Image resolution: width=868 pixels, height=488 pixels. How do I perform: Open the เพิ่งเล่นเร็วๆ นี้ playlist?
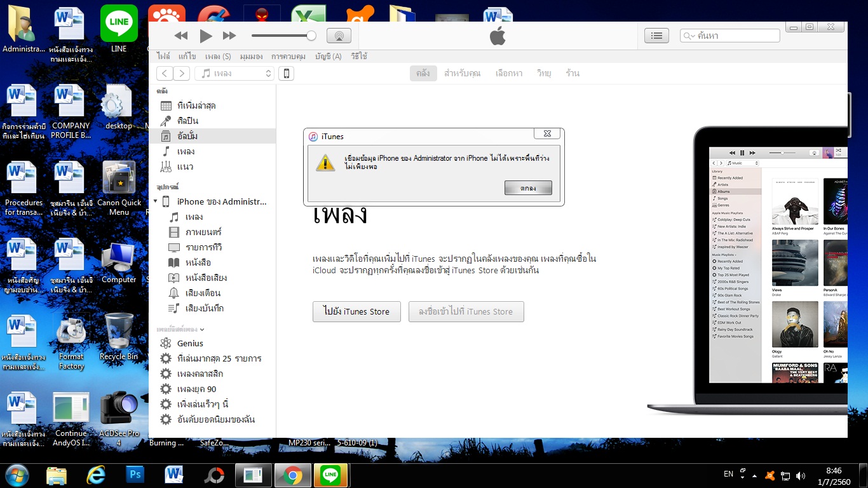click(213, 404)
